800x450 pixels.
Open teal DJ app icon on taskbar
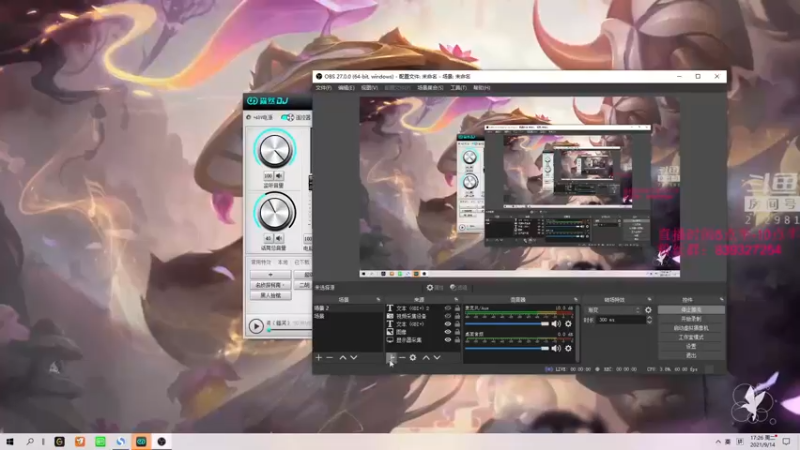coord(141,441)
